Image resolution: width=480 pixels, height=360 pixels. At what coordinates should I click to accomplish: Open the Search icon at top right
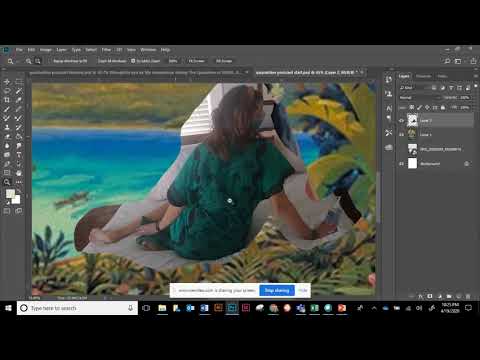tap(447, 61)
